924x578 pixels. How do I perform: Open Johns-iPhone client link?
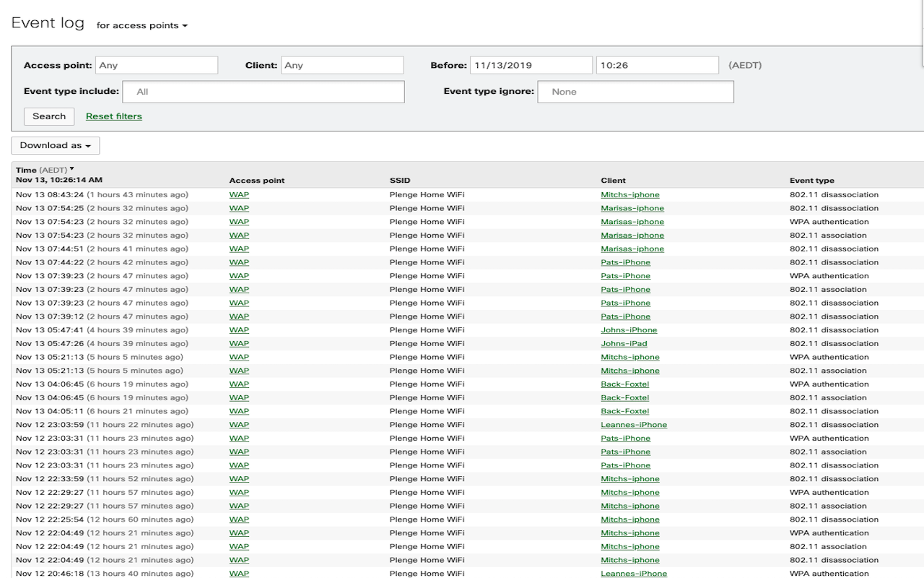point(629,330)
